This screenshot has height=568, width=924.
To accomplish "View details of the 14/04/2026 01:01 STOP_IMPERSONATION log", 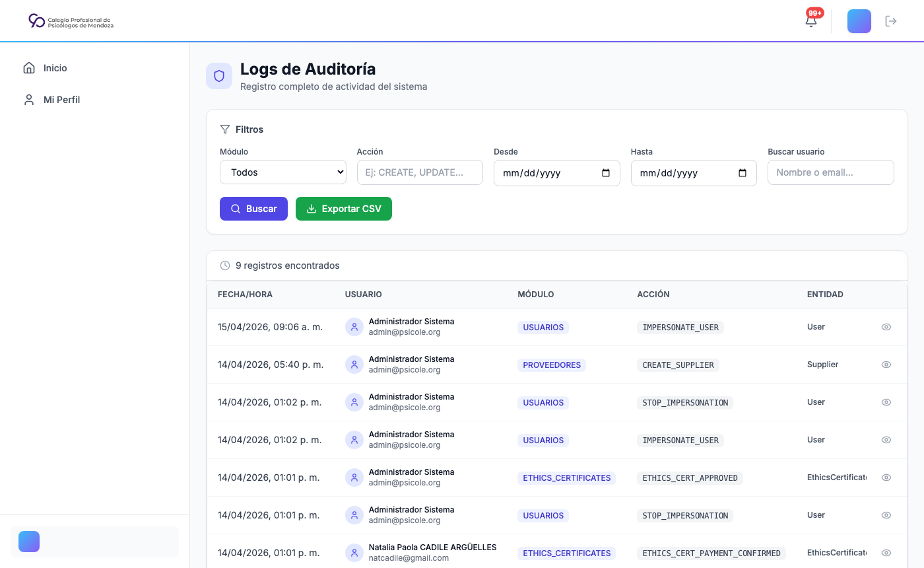I will (x=886, y=515).
